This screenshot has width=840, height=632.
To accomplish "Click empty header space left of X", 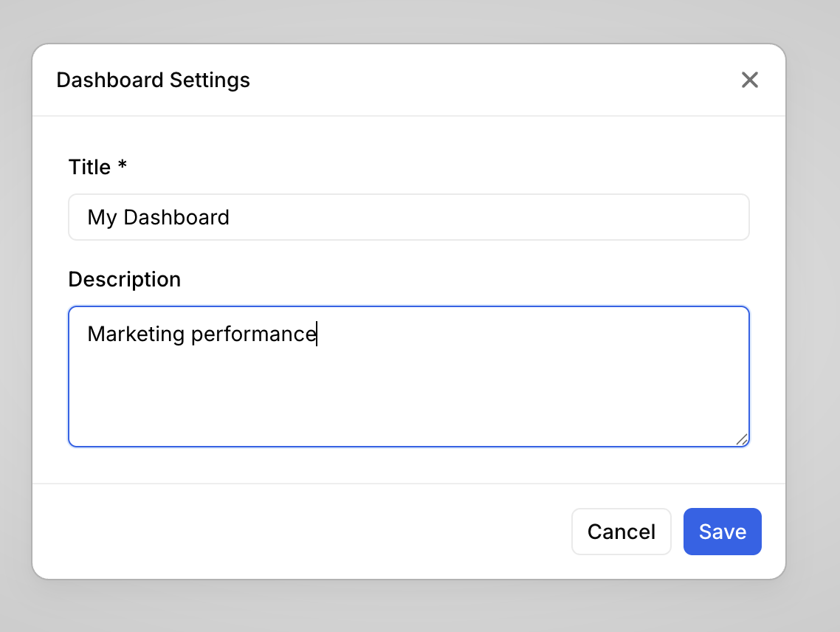I will [x=517, y=80].
